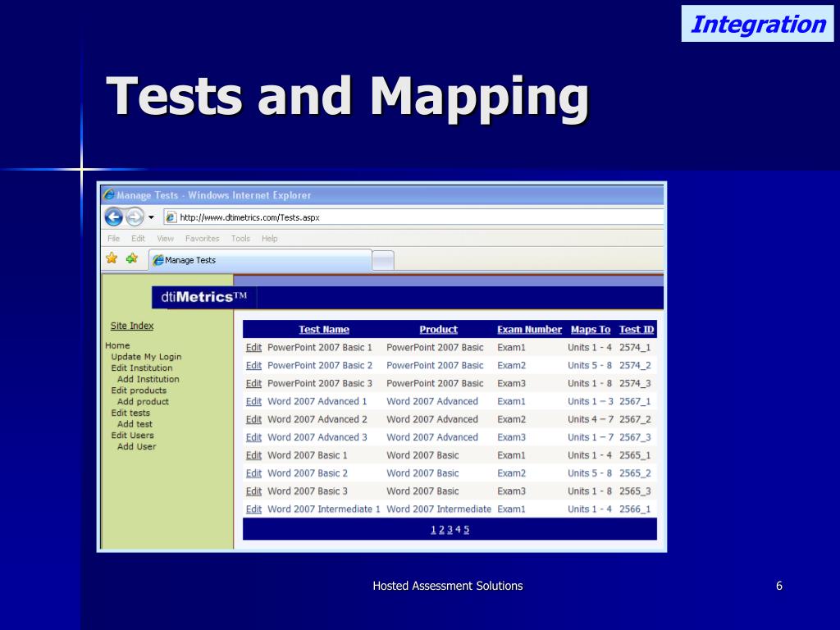Go to page 5 of tests
Image resolution: width=840 pixels, height=630 pixels.
466,529
